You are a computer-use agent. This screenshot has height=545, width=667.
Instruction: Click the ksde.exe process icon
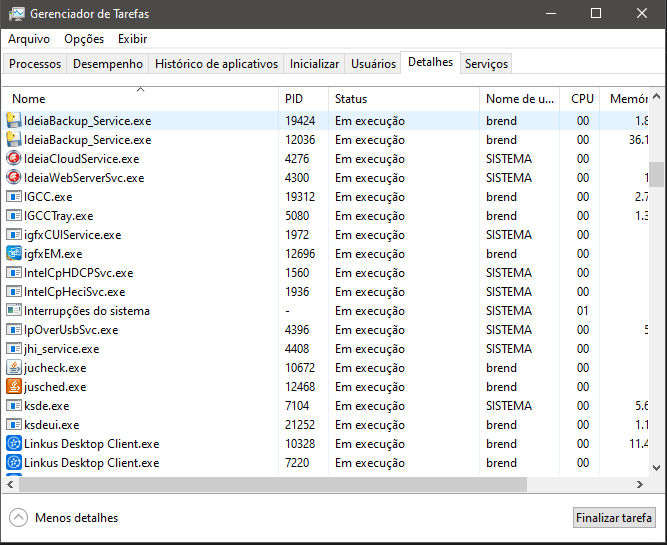14,405
